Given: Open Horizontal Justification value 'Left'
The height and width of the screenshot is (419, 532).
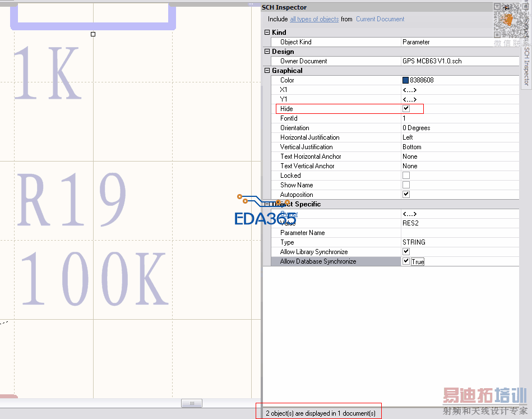Looking at the screenshot, I should 460,137.
